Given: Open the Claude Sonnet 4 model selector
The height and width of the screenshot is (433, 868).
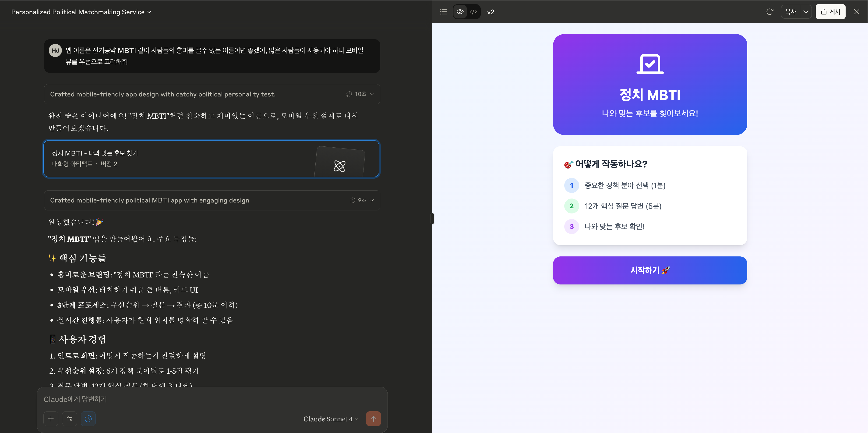Looking at the screenshot, I should tap(331, 419).
